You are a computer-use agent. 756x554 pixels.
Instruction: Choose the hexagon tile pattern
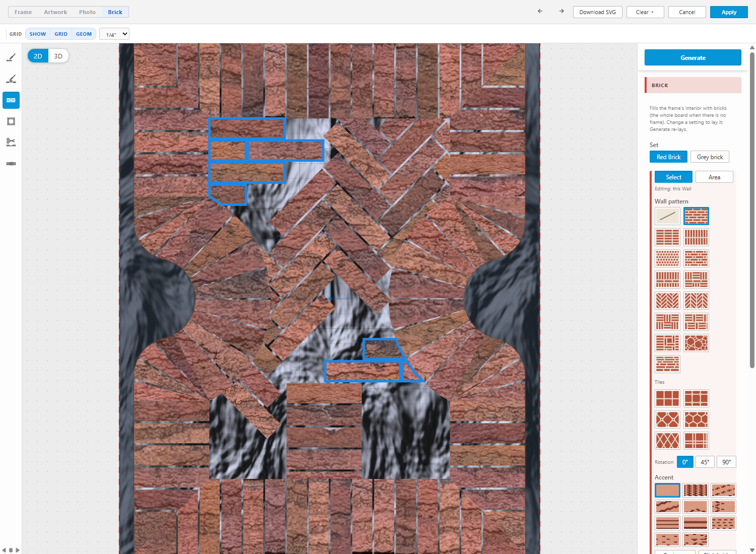pyautogui.click(x=696, y=420)
